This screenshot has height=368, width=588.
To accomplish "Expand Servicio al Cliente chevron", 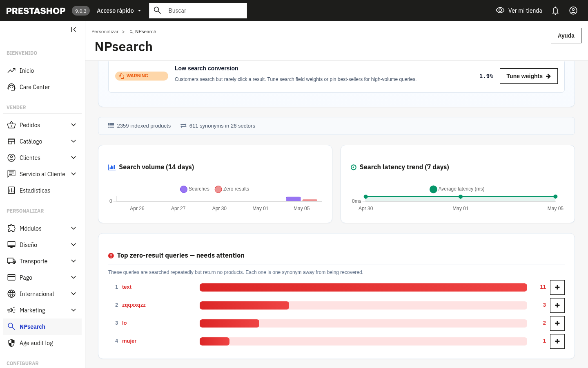I will tap(73, 174).
